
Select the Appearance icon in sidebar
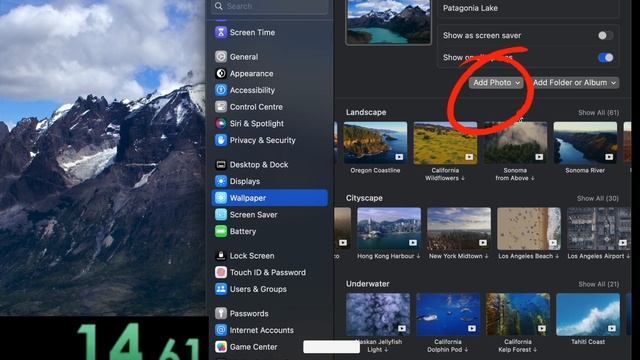221,73
